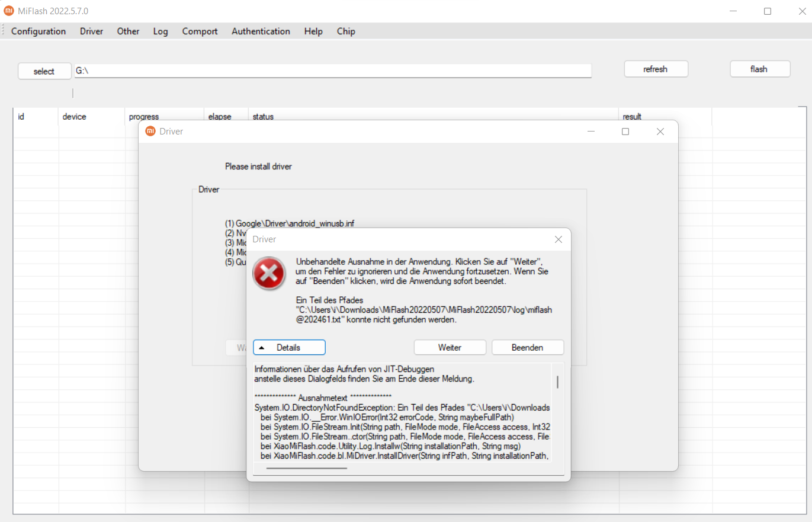
Task: Minimize the Driver install window
Action: [x=590, y=132]
